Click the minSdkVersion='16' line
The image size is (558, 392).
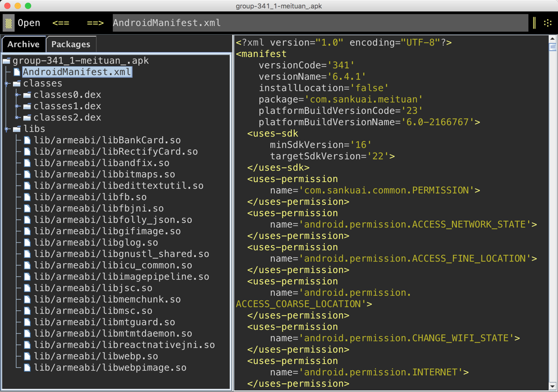tap(320, 145)
